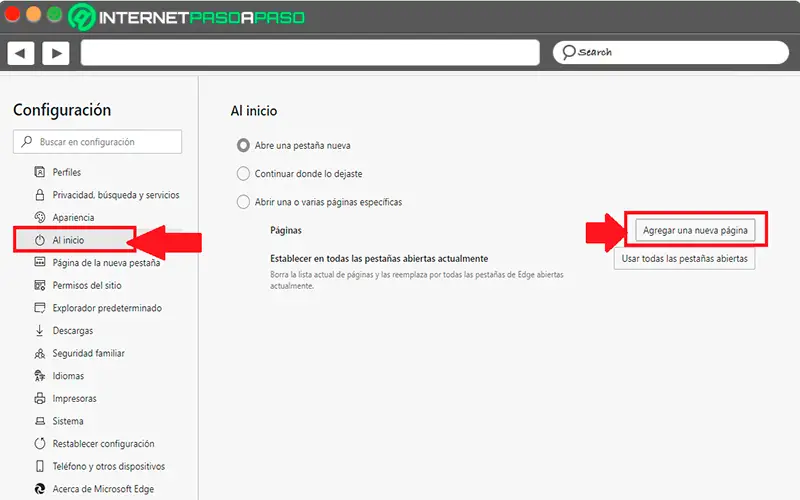The image size is (800, 500).
Task: Click the 'Configuración' sidebar heading
Action: (x=62, y=110)
